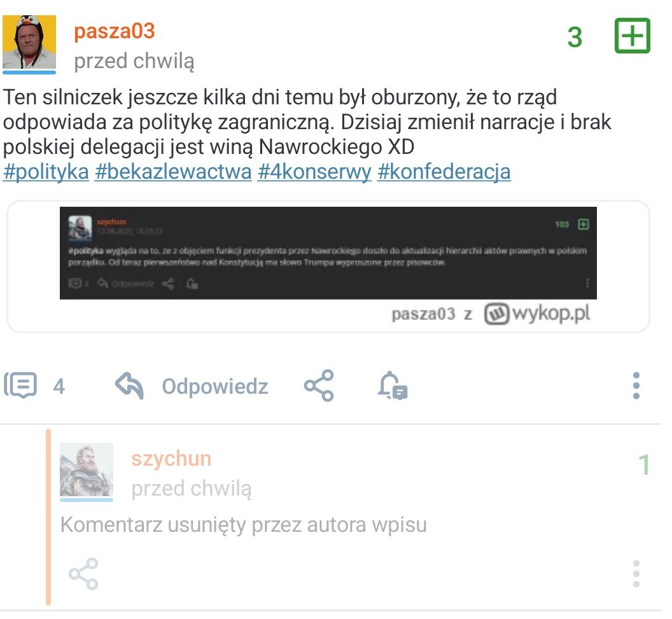Viewport: 672px width, 619px height.
Task: Enlarge the embedded dark screenshot image
Action: 328,253
